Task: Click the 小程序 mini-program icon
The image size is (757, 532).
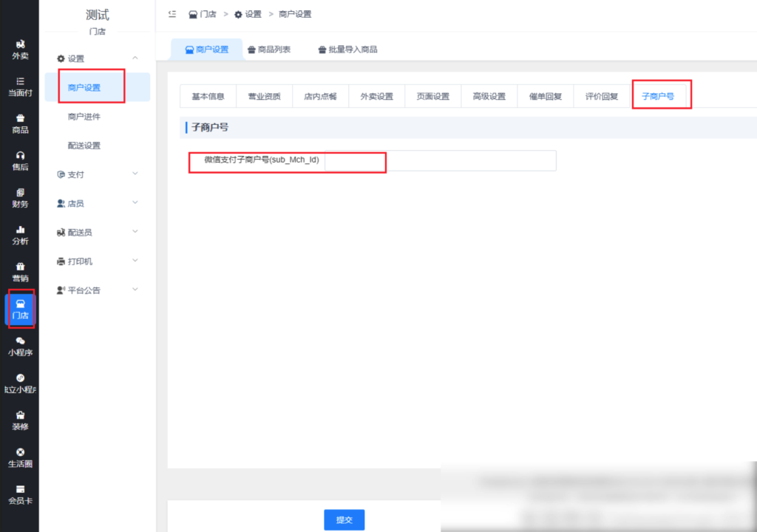Action: 19,347
